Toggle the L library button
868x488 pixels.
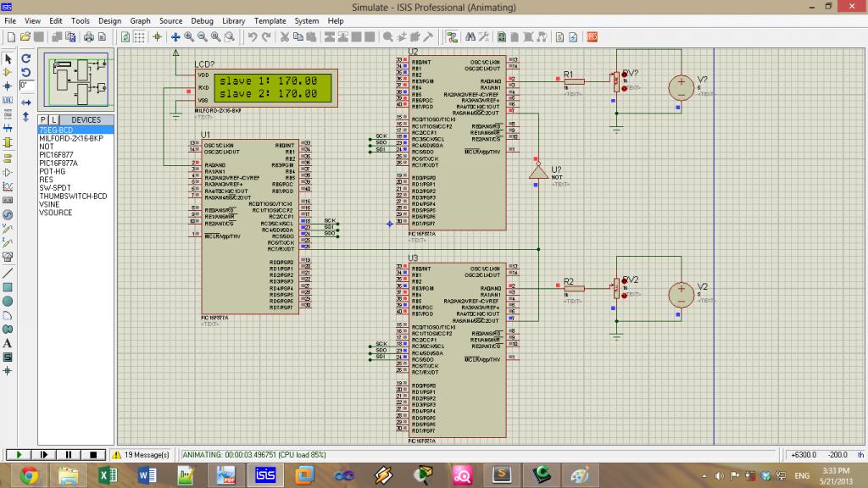click(53, 119)
